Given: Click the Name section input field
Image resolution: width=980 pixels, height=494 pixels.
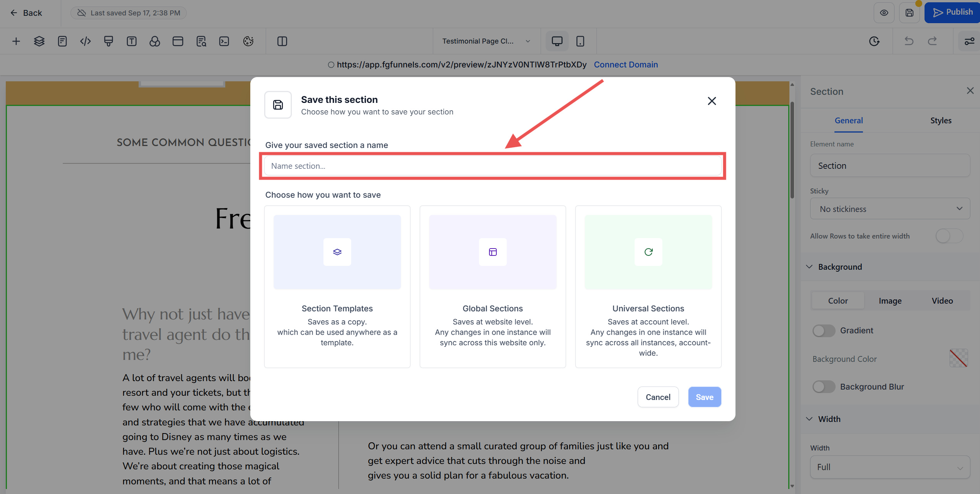Looking at the screenshot, I should click(492, 166).
